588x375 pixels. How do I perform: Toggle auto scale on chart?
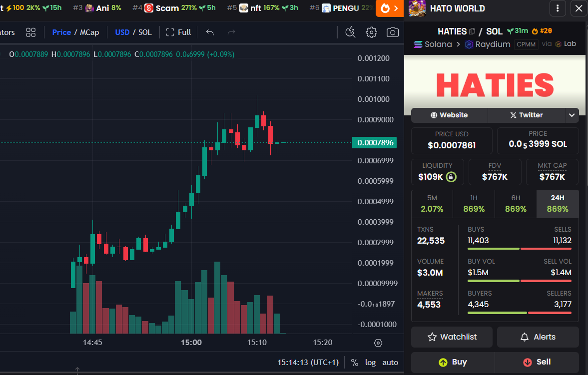tap(390, 362)
